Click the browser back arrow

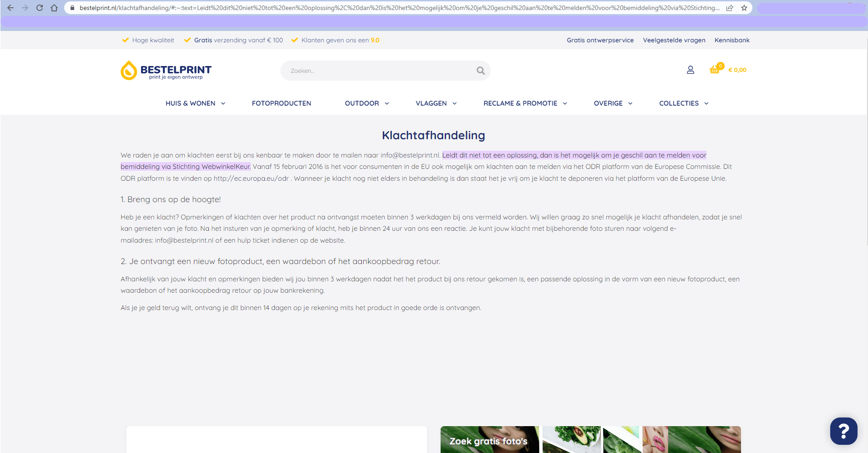[10, 8]
